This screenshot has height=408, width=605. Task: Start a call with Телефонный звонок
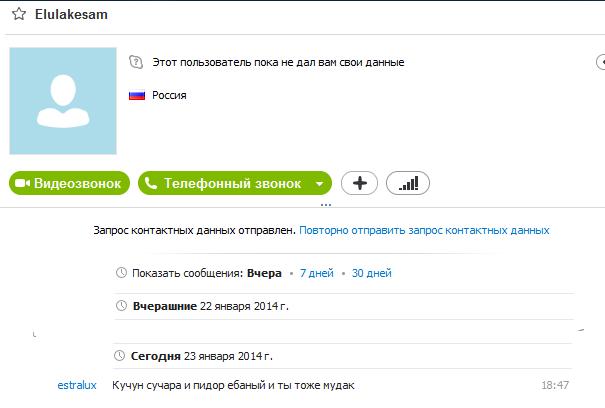tap(225, 183)
